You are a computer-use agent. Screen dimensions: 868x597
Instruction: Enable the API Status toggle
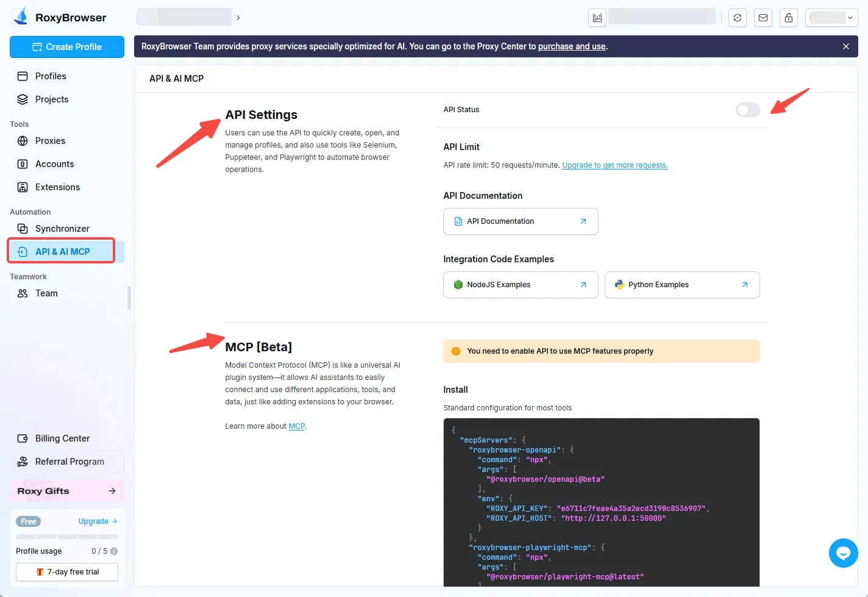click(747, 110)
